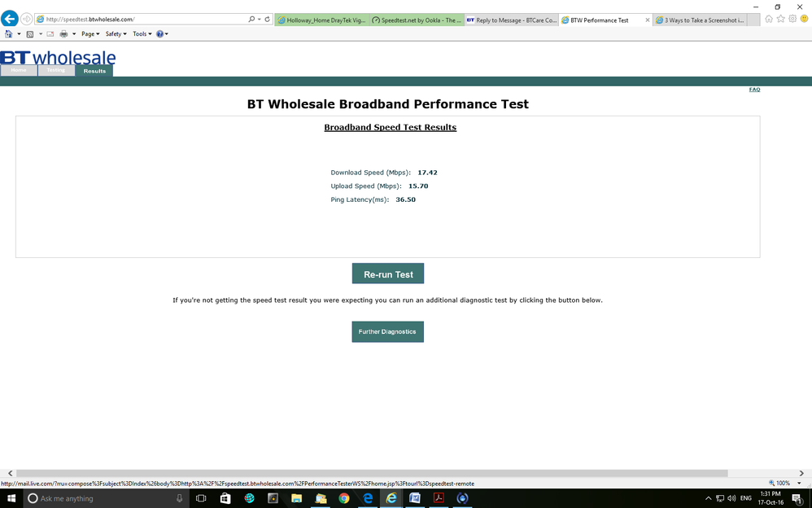Open the Safety dropdown menu
Viewport: 812px width, 508px height.
pyautogui.click(x=116, y=33)
